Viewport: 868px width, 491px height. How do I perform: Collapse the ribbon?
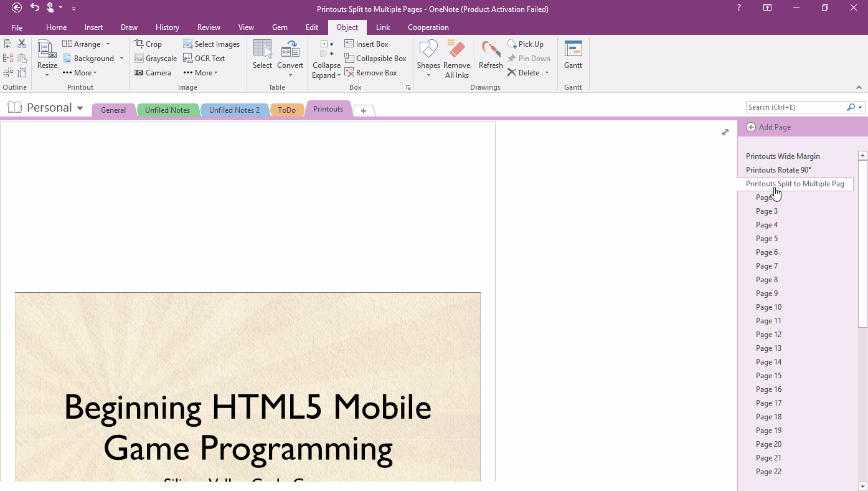pos(858,87)
